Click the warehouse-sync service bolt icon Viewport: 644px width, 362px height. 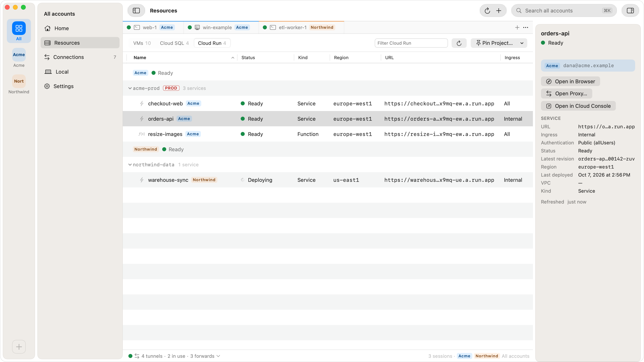pos(141,180)
